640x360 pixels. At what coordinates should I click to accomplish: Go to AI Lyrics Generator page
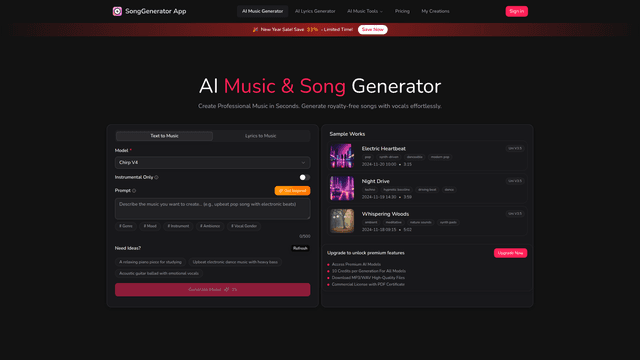coord(315,11)
